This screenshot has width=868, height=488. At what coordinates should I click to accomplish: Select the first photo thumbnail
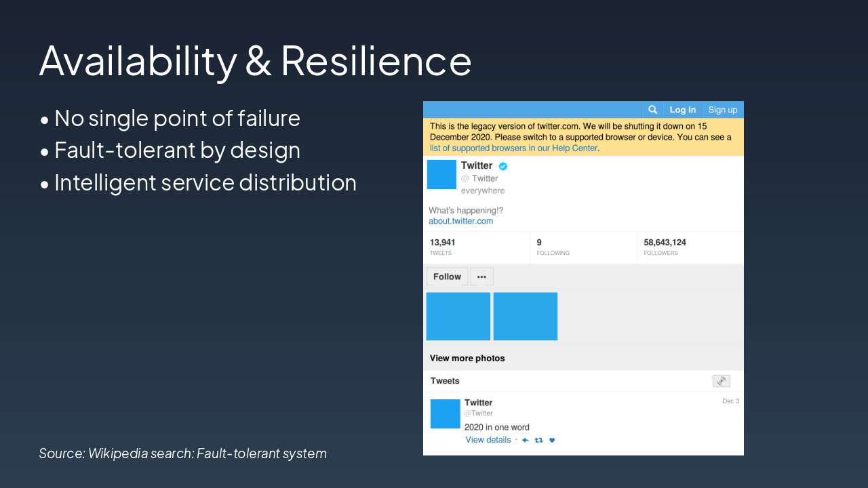point(458,316)
